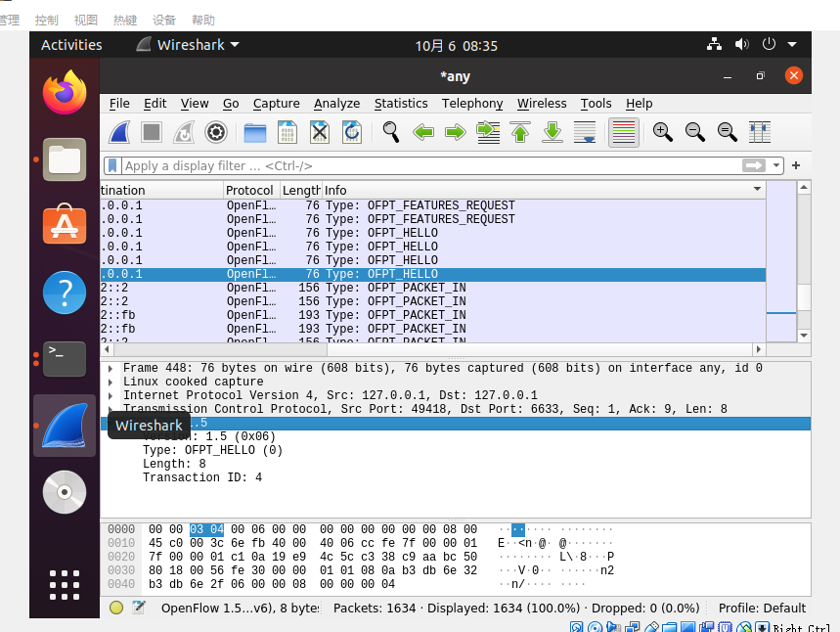Show applications grid in dock
This screenshot has width=840, height=632.
click(x=65, y=585)
